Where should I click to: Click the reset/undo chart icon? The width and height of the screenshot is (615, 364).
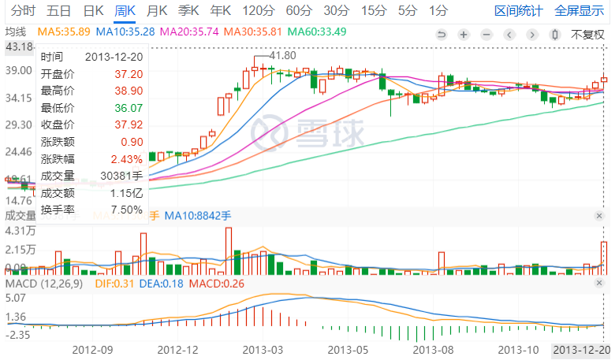pyautogui.click(x=442, y=35)
